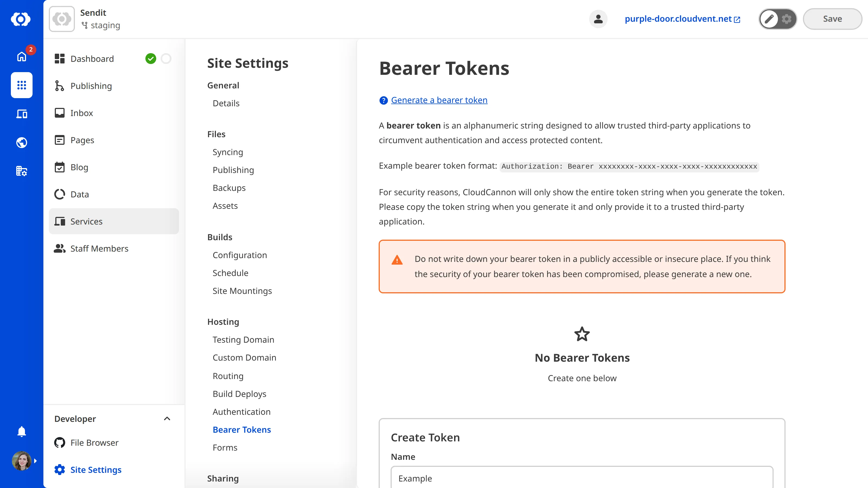This screenshot has height=488, width=868.
Task: Click the globe icon in the sidebar
Action: [21, 142]
